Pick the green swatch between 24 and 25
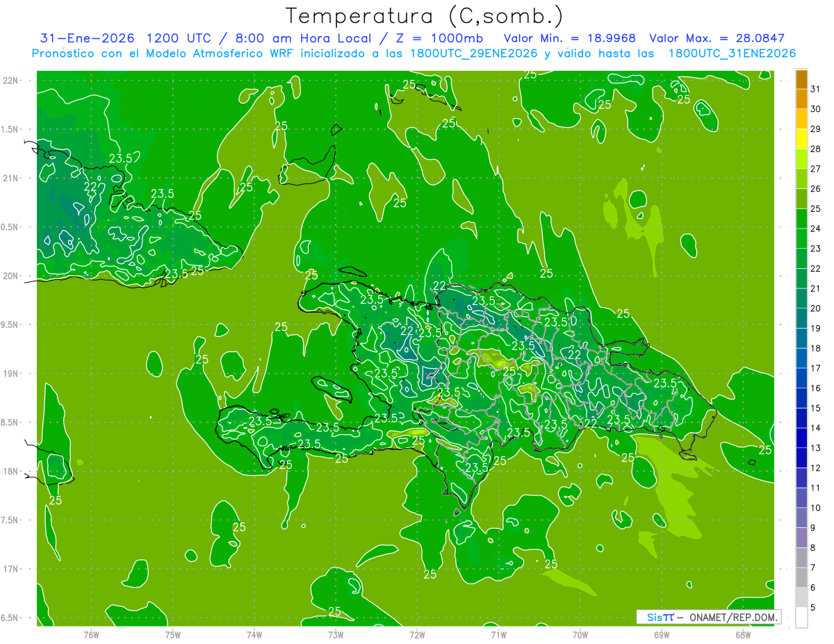The height and width of the screenshot is (644, 834). click(x=801, y=219)
